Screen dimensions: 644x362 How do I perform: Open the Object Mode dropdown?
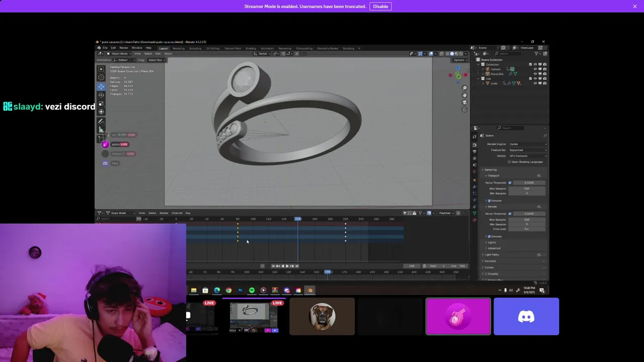(119, 54)
